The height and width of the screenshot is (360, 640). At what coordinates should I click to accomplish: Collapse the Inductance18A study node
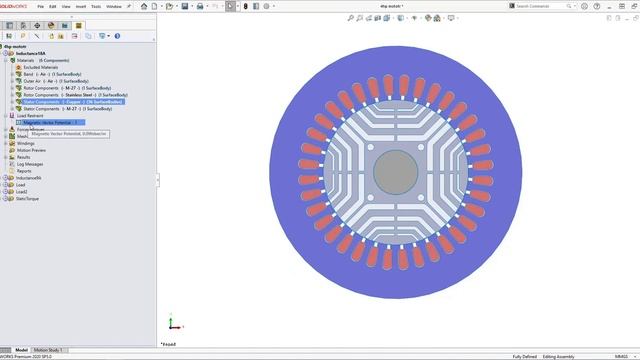(x=5, y=53)
